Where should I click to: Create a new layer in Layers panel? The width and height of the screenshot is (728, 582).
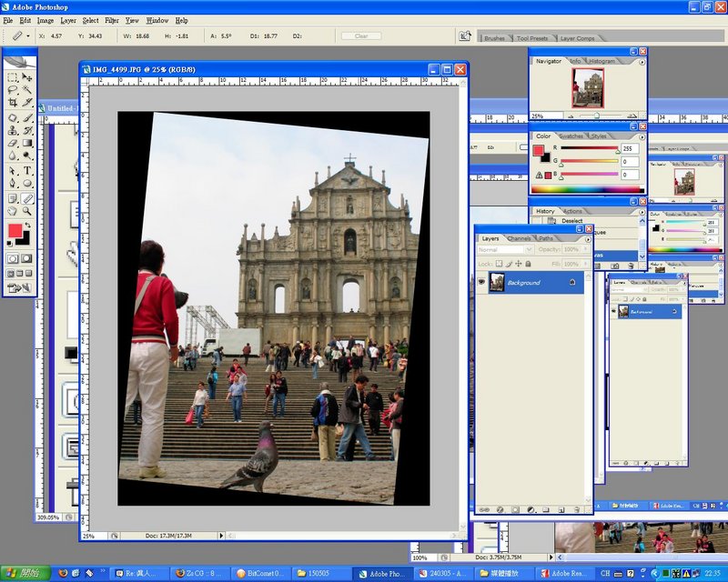tap(561, 509)
